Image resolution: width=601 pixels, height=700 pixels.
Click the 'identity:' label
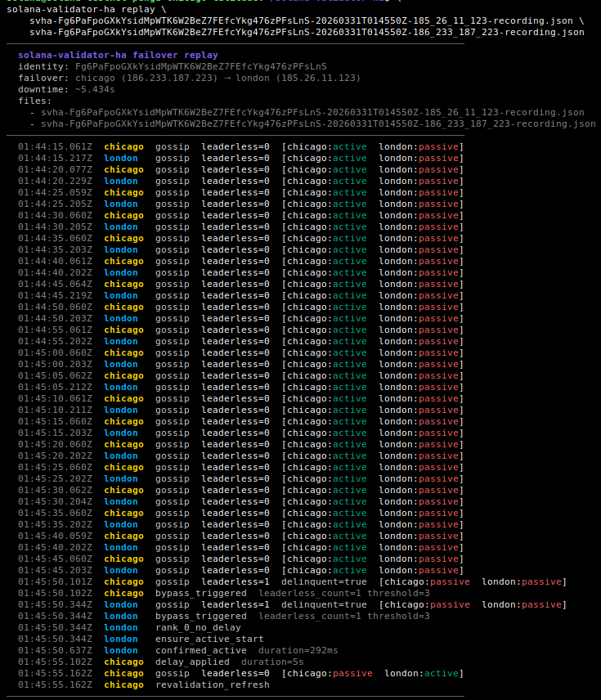click(43, 66)
